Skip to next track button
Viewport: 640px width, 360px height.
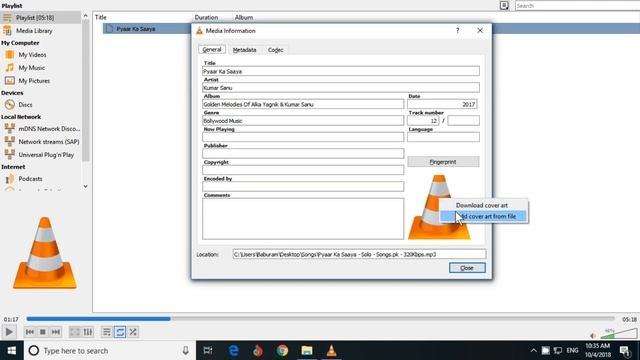pyautogui.click(x=56, y=332)
